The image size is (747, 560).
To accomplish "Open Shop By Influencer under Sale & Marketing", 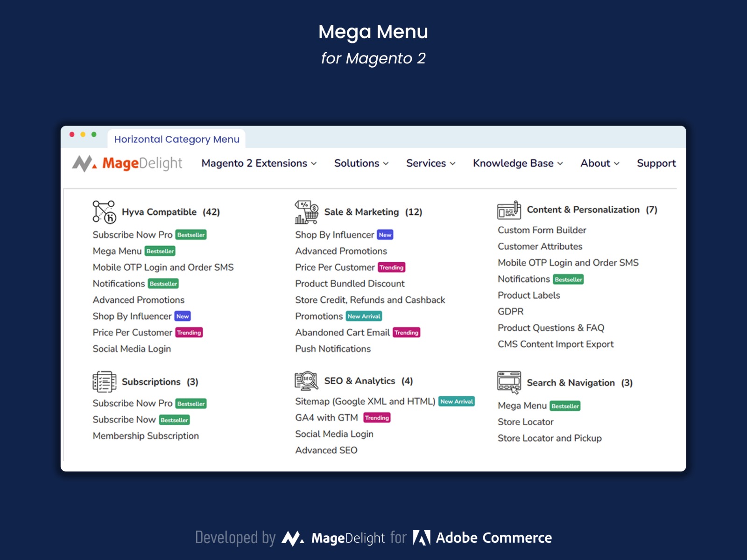I will click(x=335, y=235).
